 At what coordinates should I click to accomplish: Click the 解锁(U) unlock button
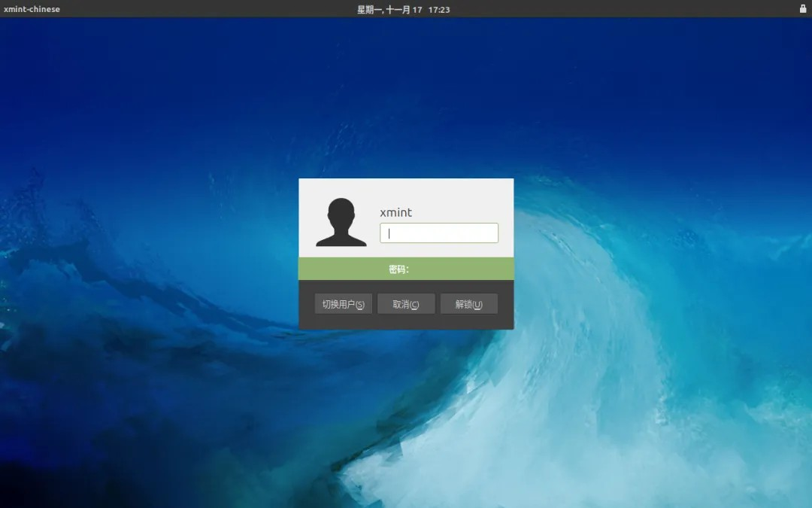(469, 304)
